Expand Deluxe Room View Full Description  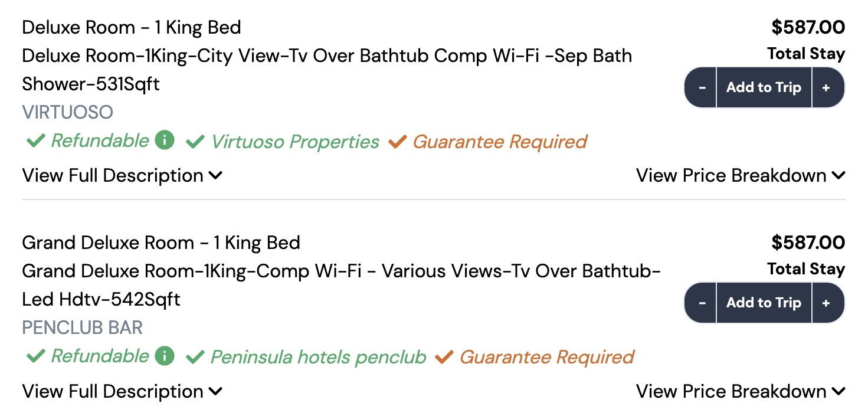pyautogui.click(x=122, y=175)
